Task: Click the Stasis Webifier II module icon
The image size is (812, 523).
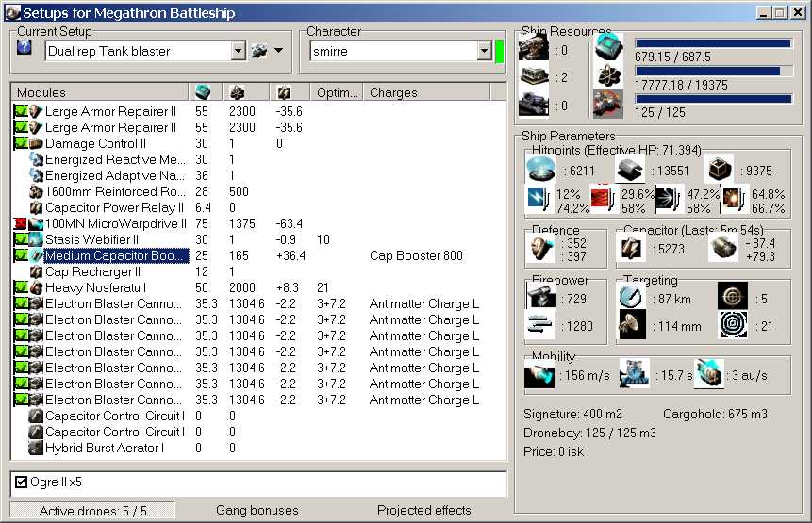Action: tap(36, 239)
